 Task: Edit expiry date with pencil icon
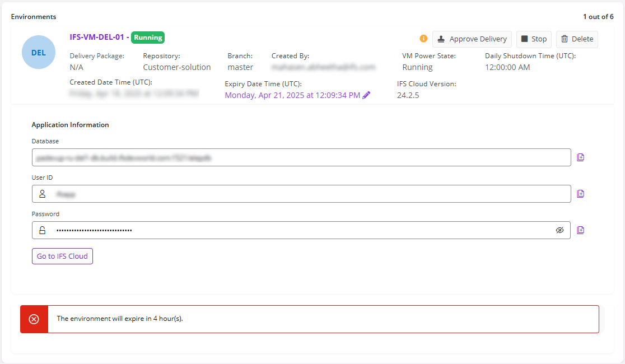(366, 95)
